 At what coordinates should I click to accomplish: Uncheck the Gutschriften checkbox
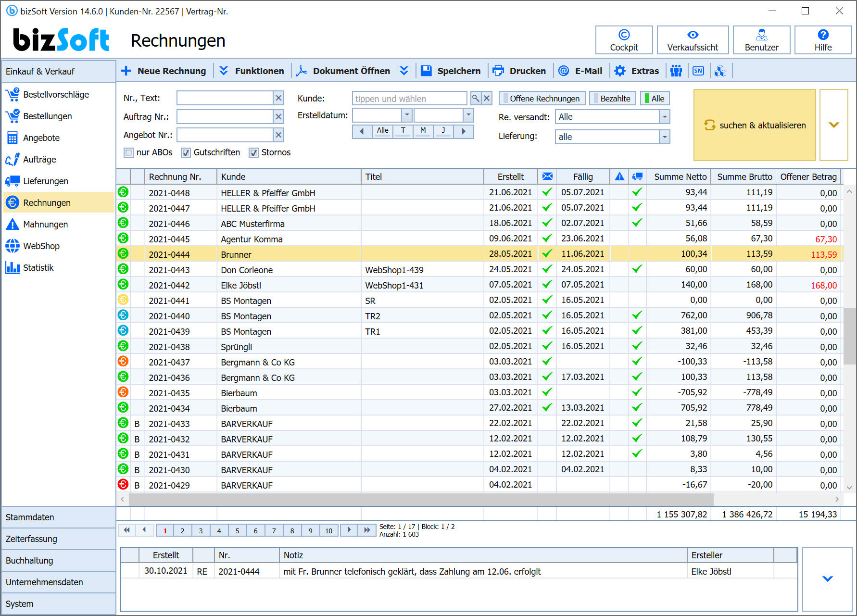[x=186, y=153]
